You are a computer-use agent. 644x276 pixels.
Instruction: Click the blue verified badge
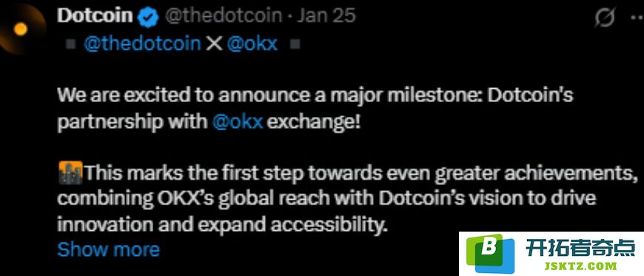[148, 17]
